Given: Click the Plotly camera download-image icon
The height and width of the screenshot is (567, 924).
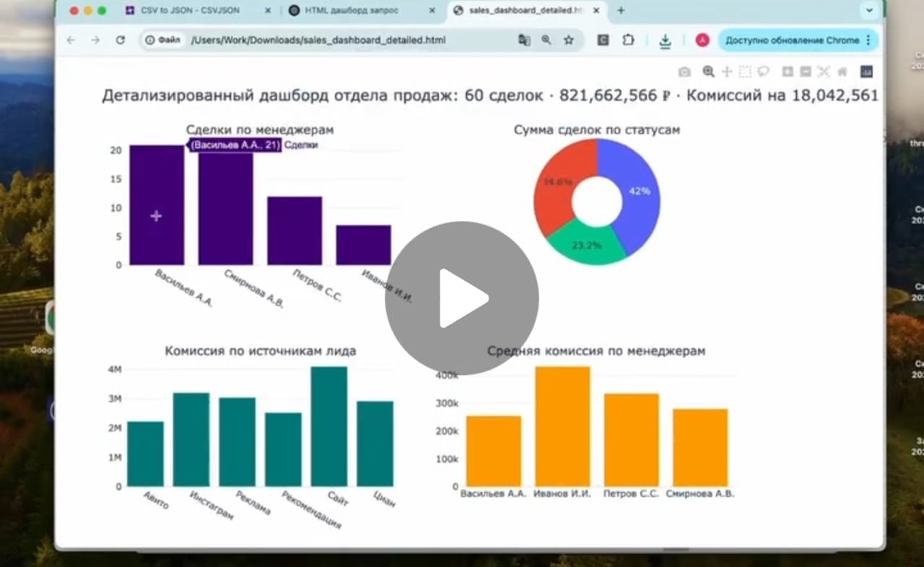Looking at the screenshot, I should click(684, 72).
